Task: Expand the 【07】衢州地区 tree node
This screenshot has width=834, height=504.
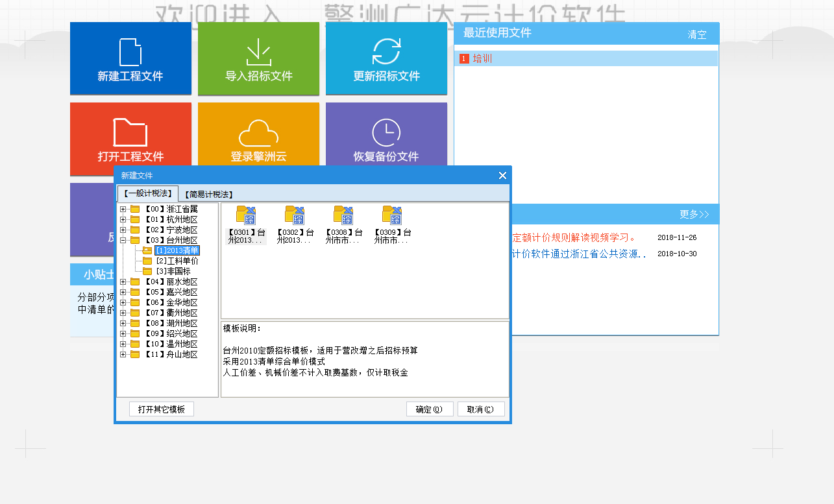Action: click(x=123, y=313)
